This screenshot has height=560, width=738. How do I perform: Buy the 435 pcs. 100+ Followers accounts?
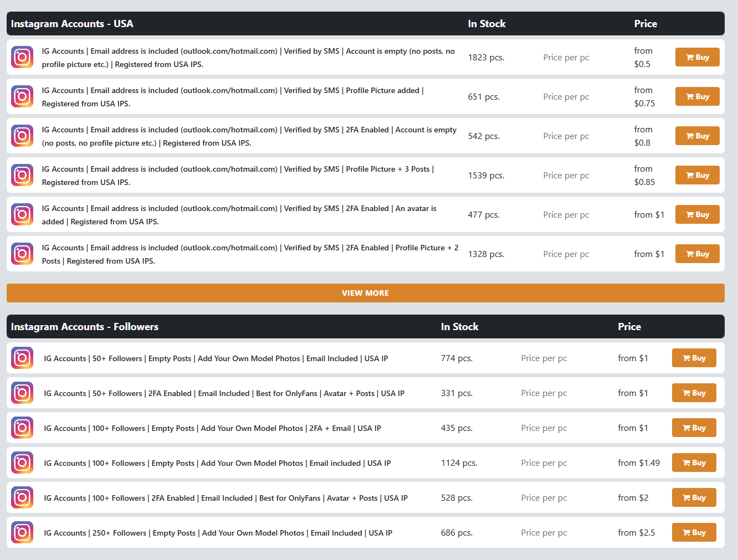click(694, 428)
